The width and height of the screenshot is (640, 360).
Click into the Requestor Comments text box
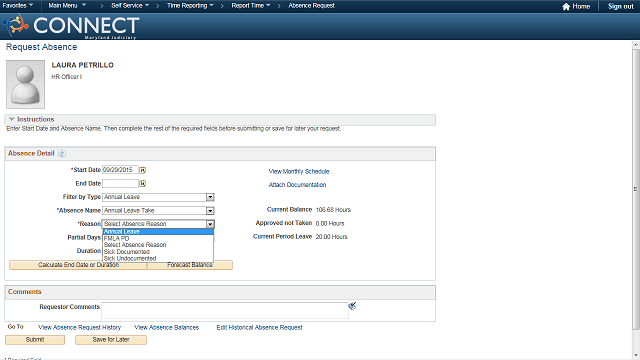(x=225, y=311)
